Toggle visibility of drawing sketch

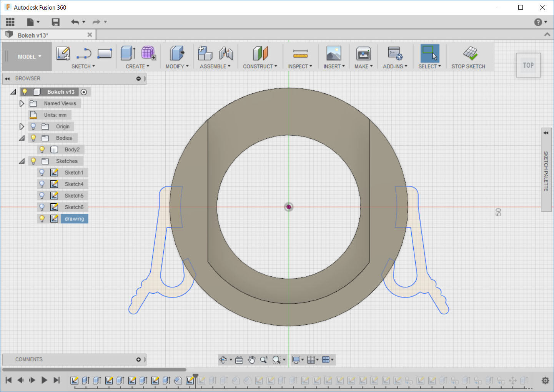click(42, 219)
